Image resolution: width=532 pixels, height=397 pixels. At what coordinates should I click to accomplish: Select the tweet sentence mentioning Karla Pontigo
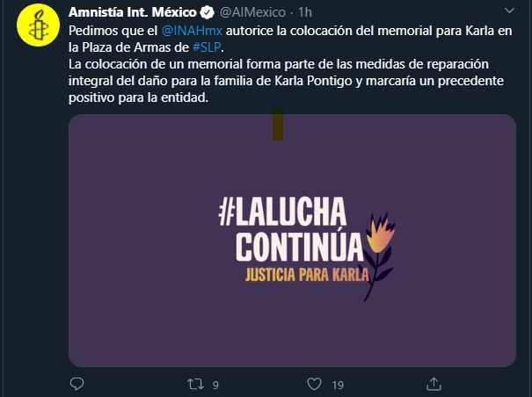pos(286,81)
